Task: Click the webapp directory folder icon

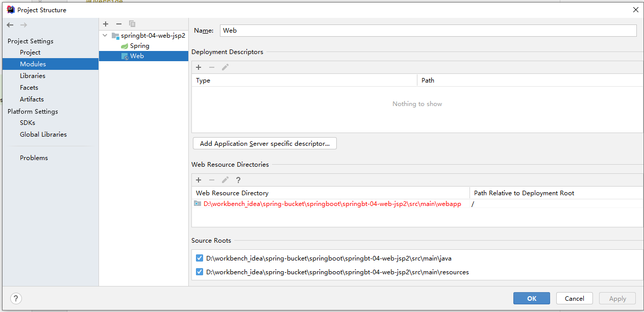Action: 197,204
